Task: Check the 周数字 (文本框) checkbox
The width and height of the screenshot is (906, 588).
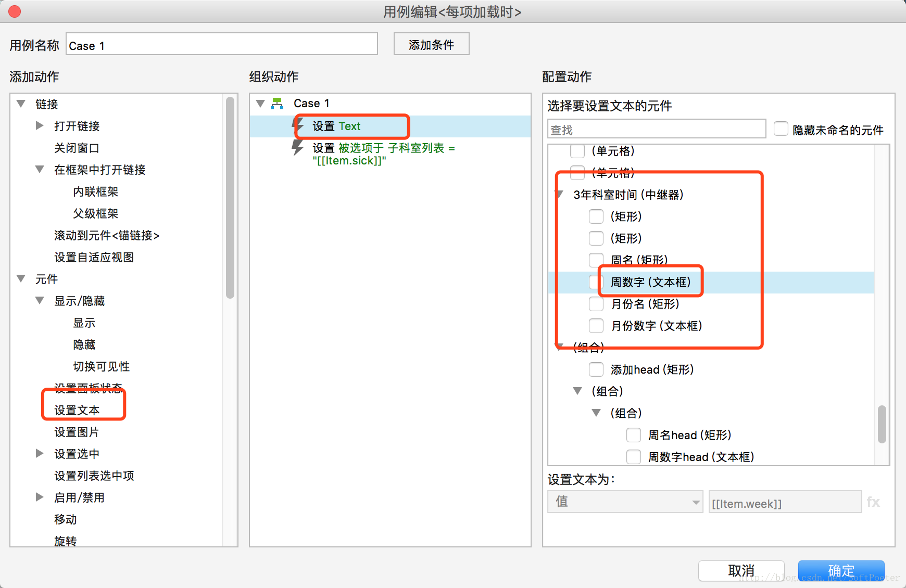Action: pos(596,282)
